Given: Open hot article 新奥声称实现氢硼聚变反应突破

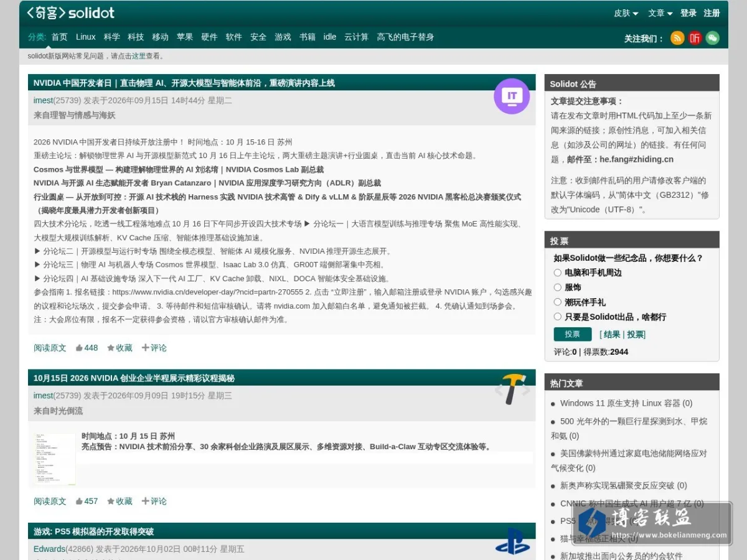Looking at the screenshot, I should point(624,485).
